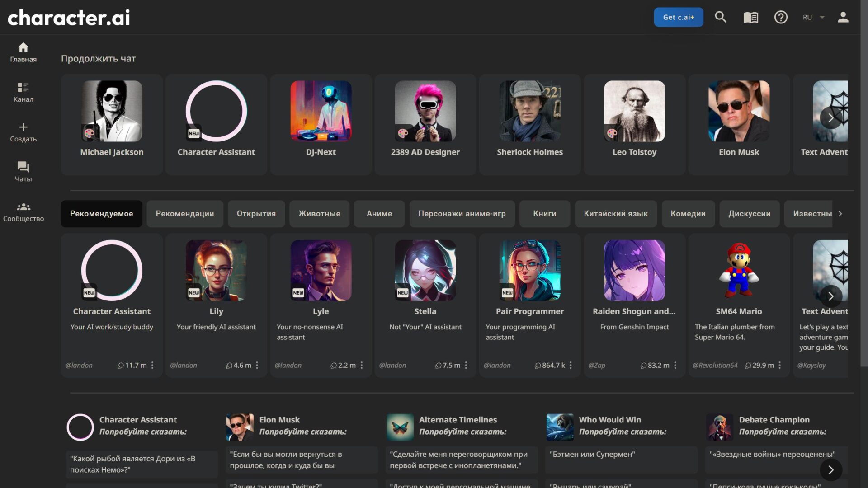Open three-dot menu on SM64 Mario card
This screenshot has width=868, height=488.
(779, 365)
